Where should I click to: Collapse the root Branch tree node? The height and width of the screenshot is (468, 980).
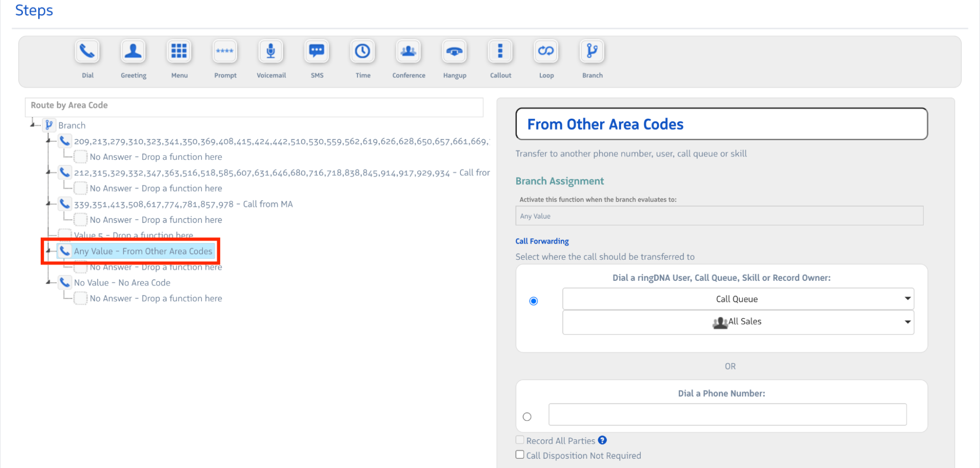pyautogui.click(x=33, y=125)
